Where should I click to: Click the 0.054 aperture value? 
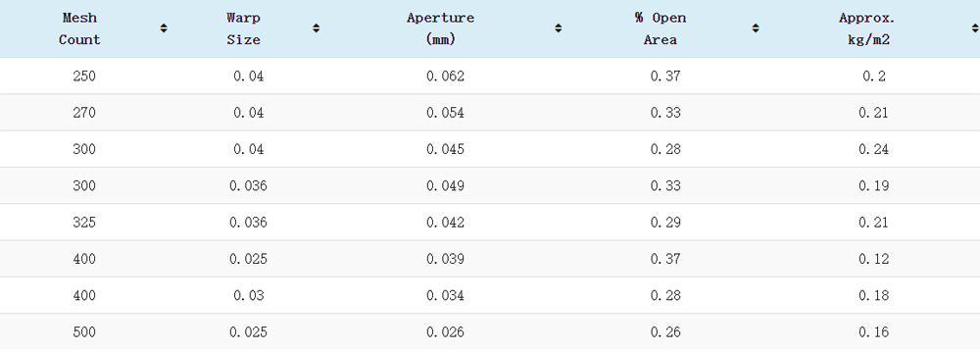(x=446, y=113)
